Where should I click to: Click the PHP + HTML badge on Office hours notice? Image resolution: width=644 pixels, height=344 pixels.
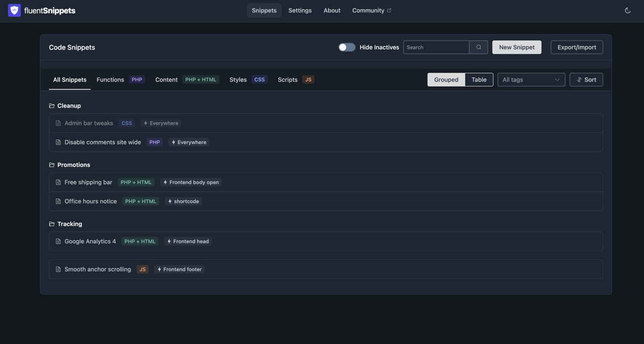click(x=141, y=202)
